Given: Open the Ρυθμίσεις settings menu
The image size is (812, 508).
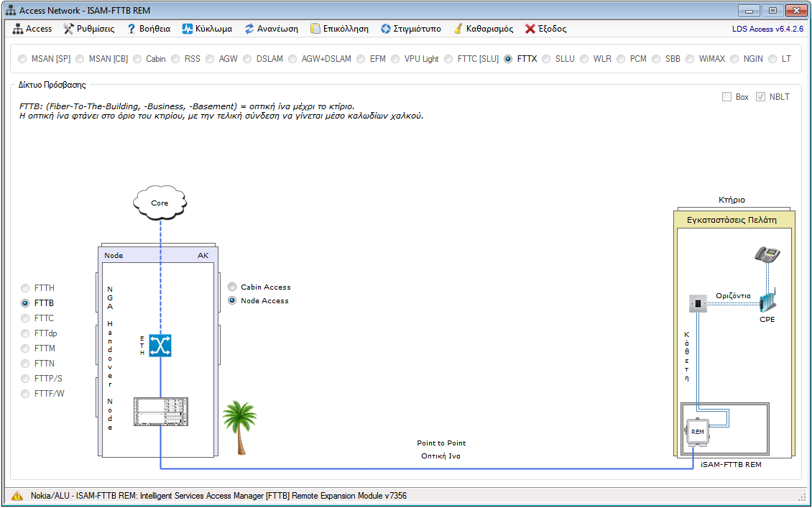Looking at the screenshot, I should coord(89,29).
